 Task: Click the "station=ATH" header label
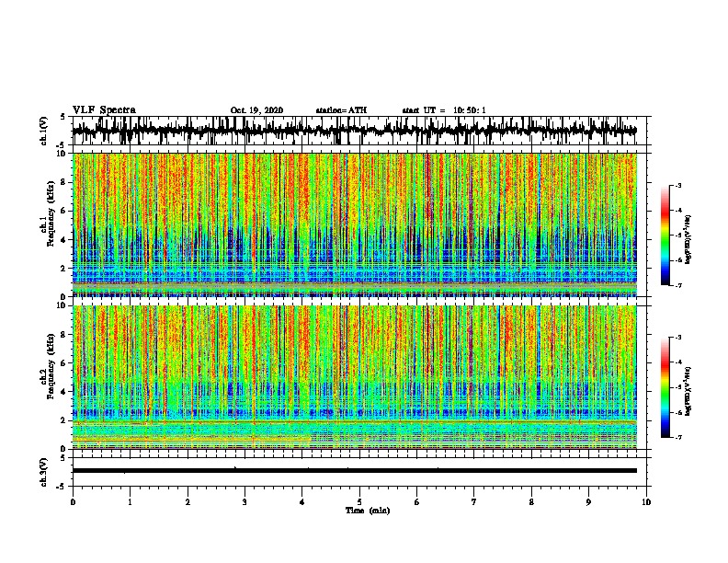click(341, 110)
